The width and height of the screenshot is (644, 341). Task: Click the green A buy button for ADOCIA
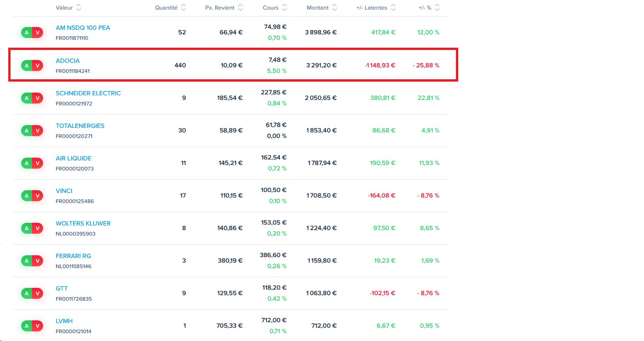[27, 66]
